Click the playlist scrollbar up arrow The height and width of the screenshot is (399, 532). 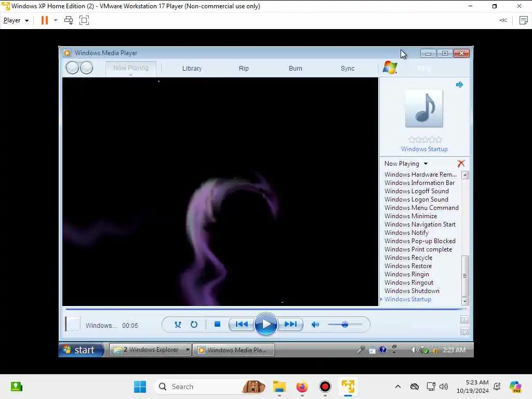[465, 175]
